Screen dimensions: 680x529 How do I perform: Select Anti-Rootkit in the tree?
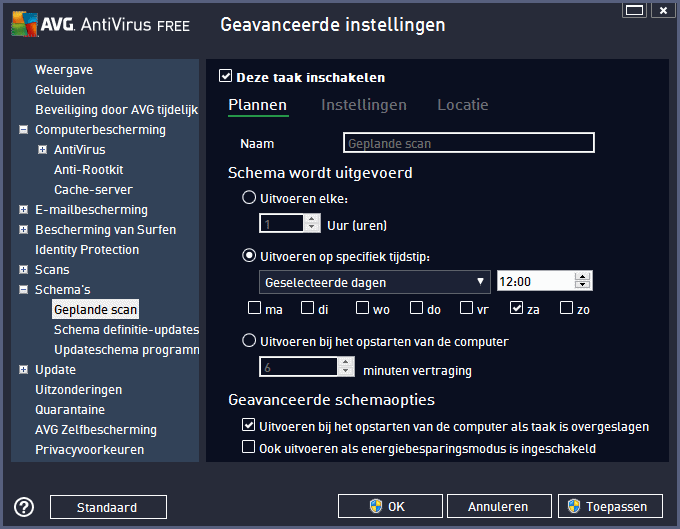click(x=88, y=170)
